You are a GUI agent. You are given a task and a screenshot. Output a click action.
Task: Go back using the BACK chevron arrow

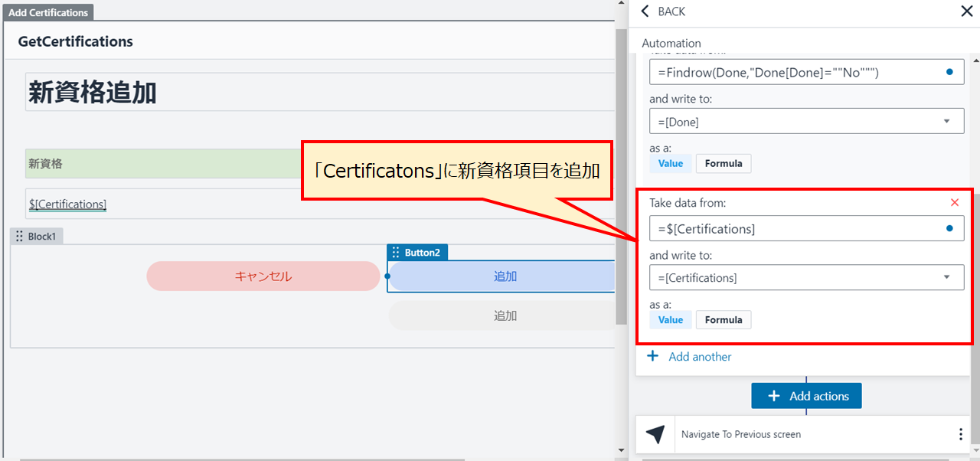(645, 11)
